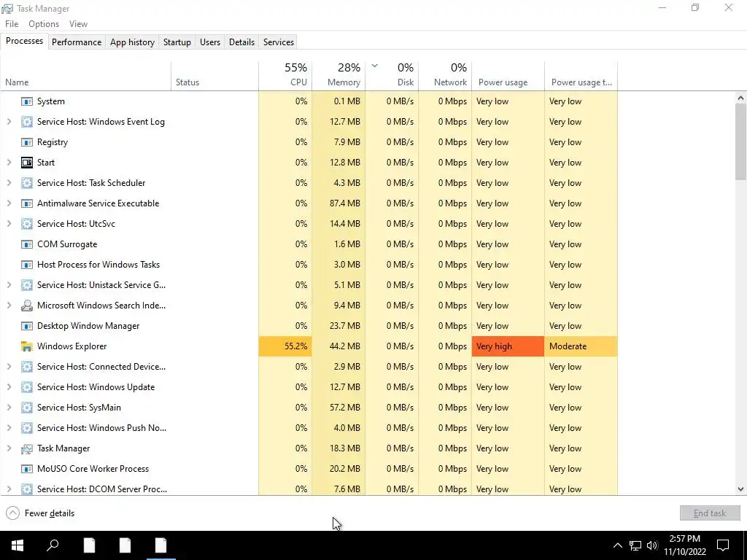This screenshot has height=560, width=747.
Task: Click the Service Host: Connected Devices gear icon
Action: pyautogui.click(x=27, y=367)
